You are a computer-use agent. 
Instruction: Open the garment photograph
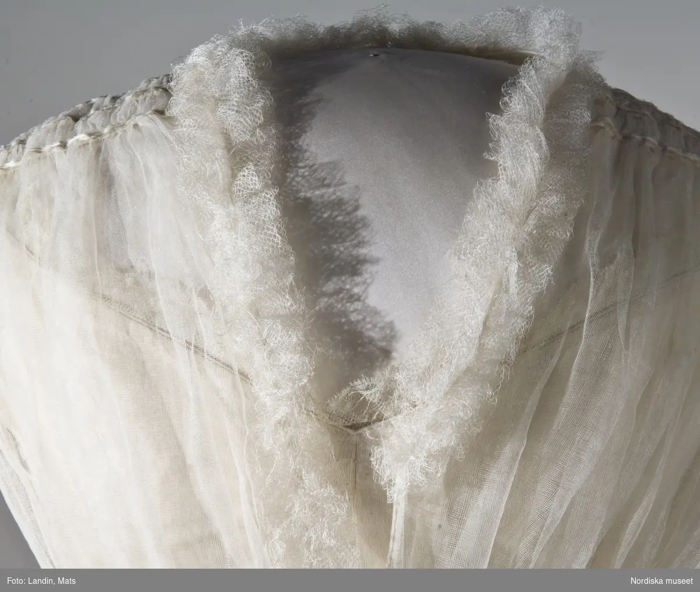tap(350, 292)
